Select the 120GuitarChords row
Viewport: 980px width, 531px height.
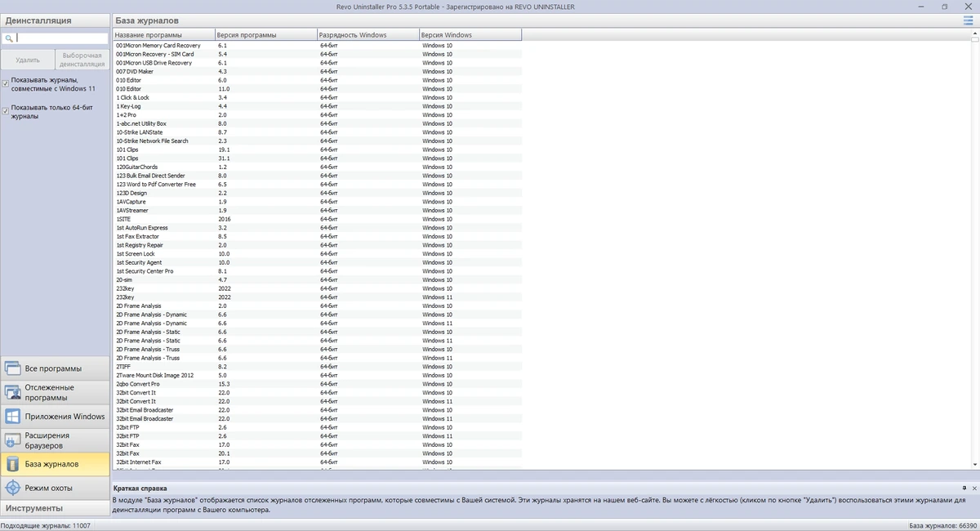pos(317,167)
